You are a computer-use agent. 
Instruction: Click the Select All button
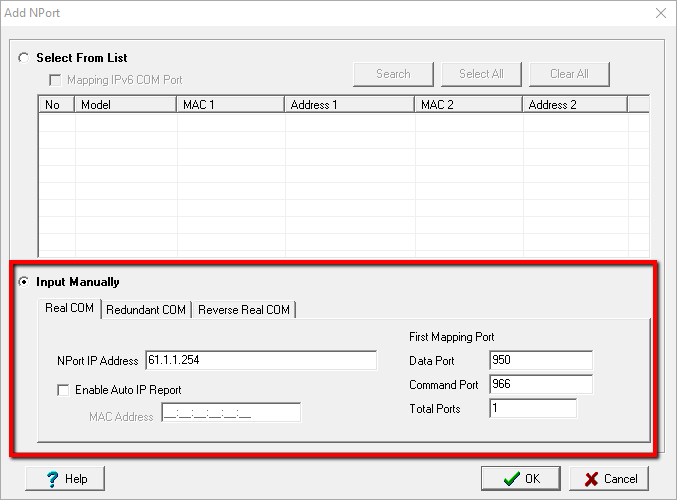[x=481, y=74]
